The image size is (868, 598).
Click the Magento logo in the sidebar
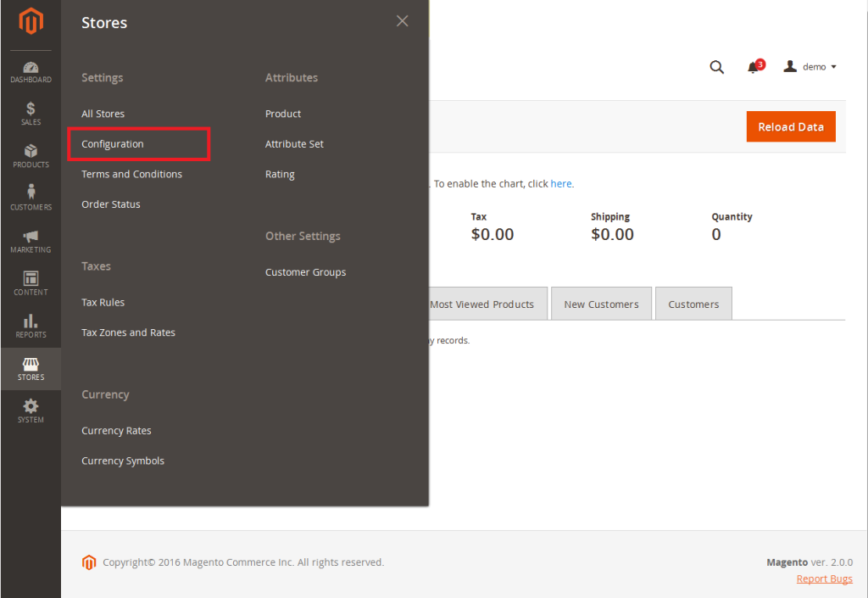click(31, 22)
